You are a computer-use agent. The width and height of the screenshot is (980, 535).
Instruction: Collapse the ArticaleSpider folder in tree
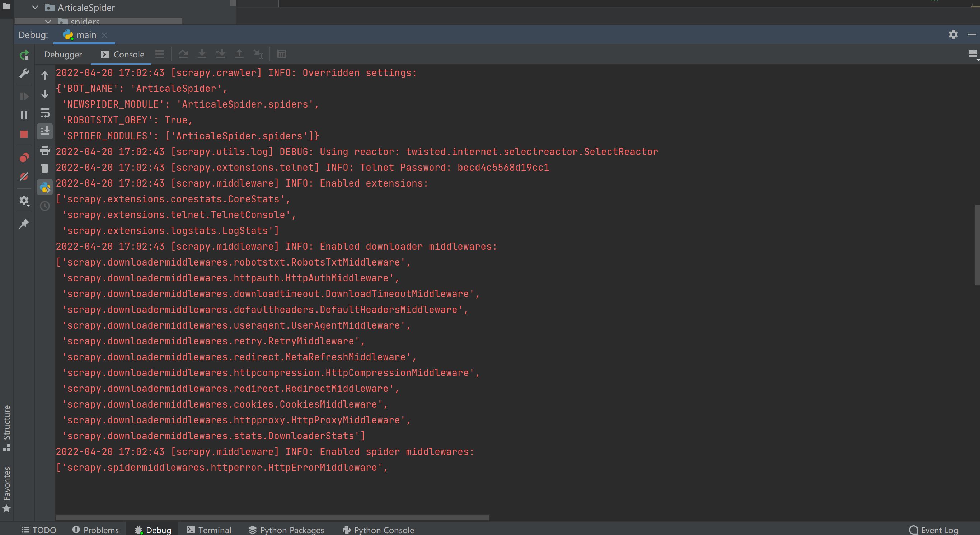tap(35, 7)
